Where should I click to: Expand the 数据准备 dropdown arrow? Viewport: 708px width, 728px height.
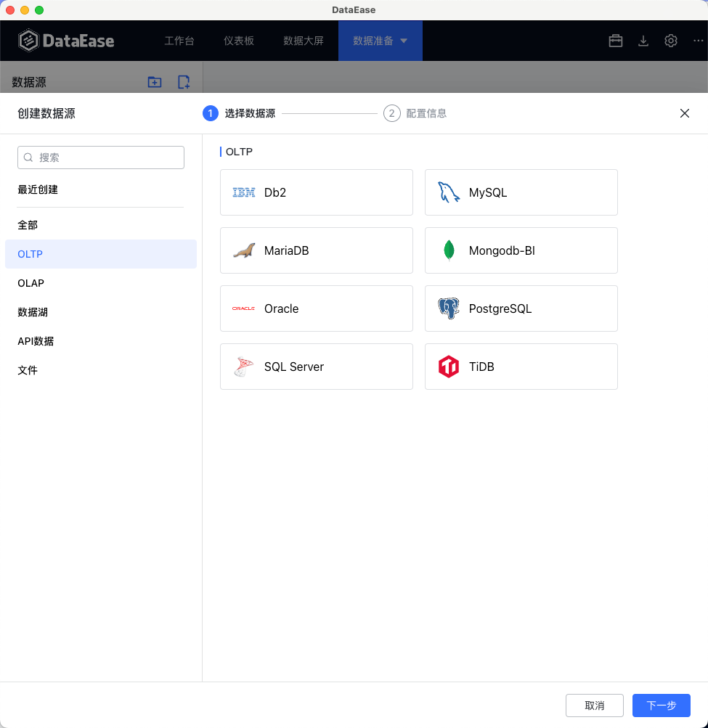click(x=404, y=41)
